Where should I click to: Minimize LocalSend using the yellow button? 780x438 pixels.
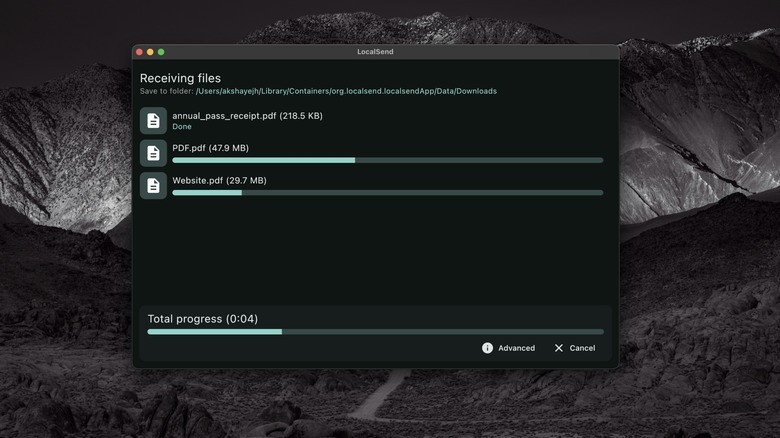pyautogui.click(x=150, y=52)
